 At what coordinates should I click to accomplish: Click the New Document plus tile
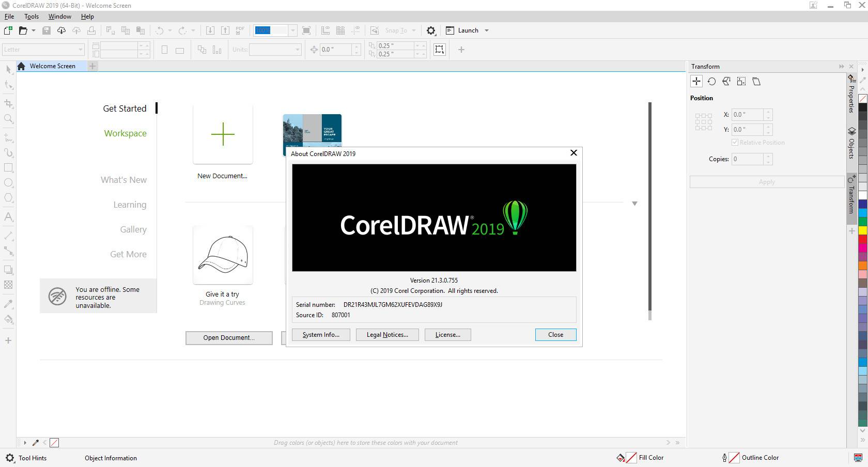click(223, 134)
